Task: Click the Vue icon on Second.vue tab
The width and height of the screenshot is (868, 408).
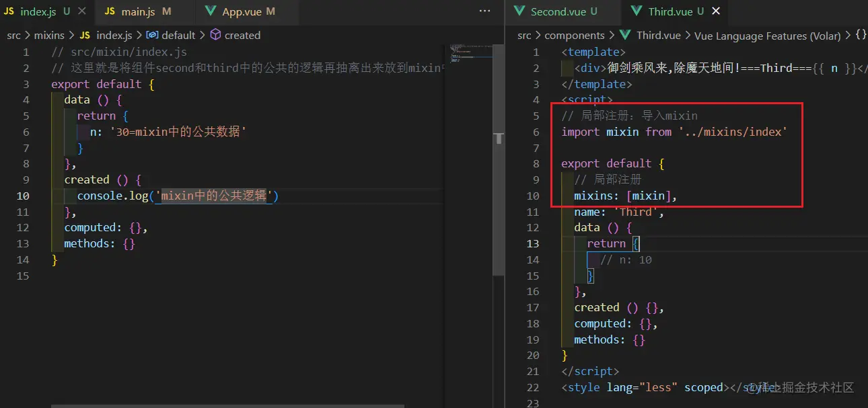Action: point(519,11)
